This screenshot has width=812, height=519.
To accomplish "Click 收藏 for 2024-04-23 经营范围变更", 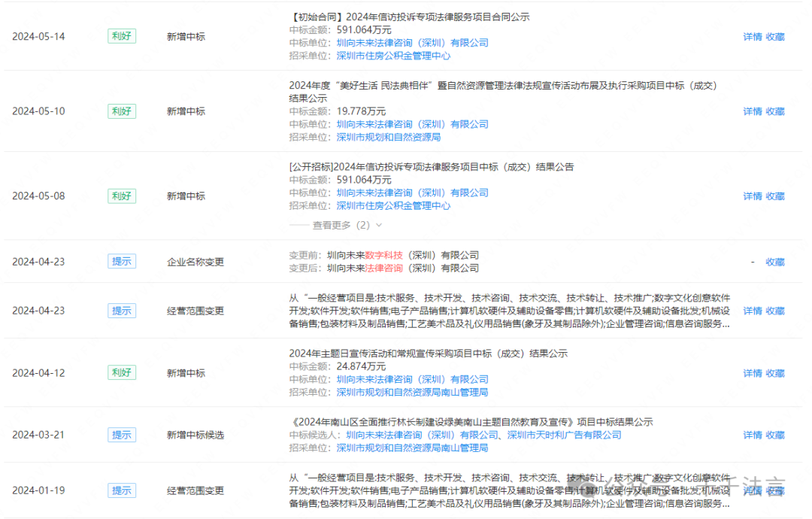I will [775, 311].
